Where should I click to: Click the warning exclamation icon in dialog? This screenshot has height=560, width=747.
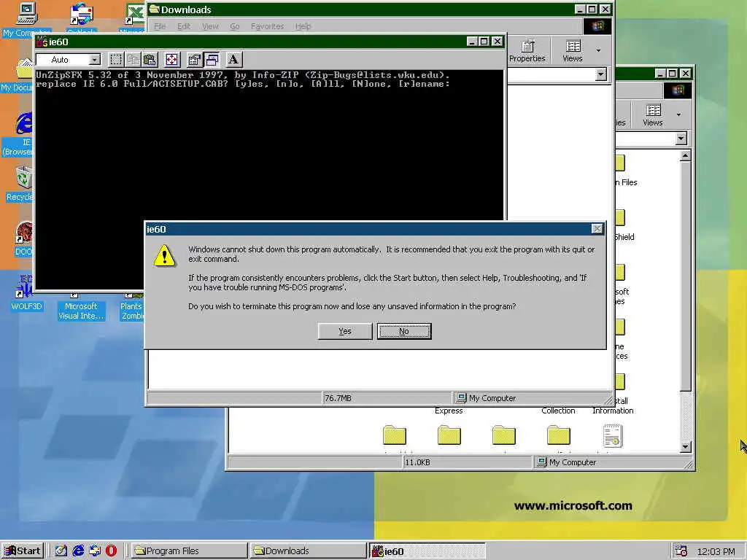click(164, 255)
